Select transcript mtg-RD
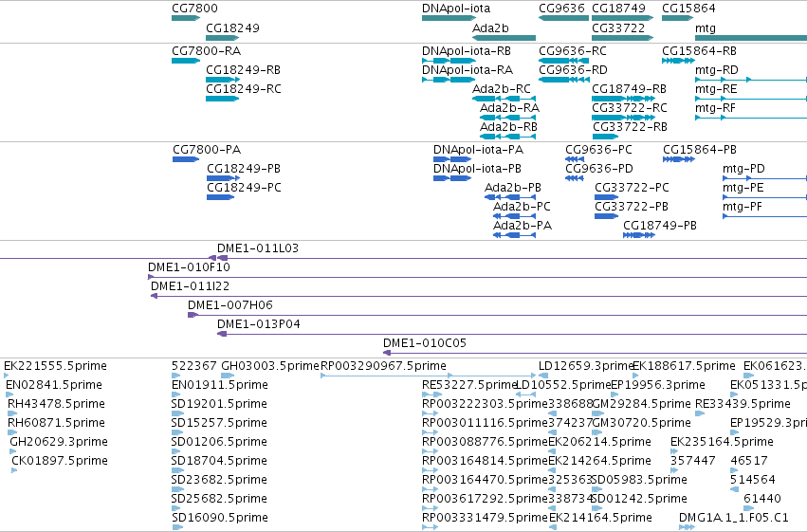The image size is (807, 532). click(751, 80)
